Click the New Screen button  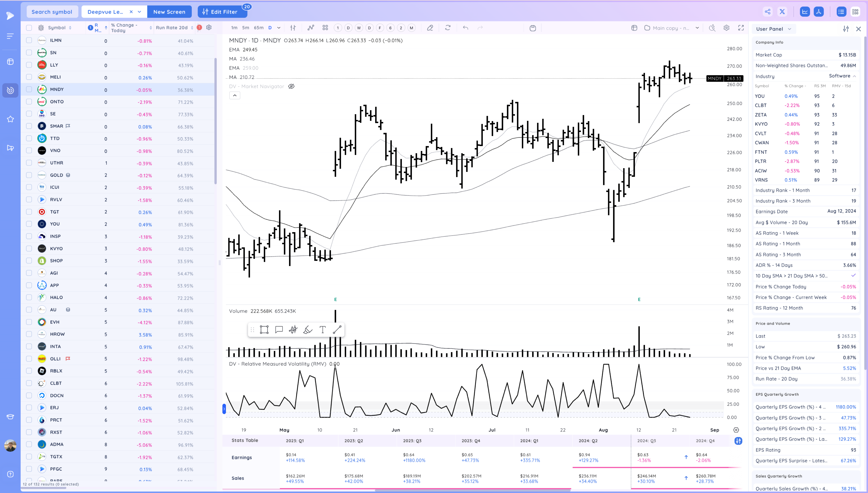tap(169, 12)
